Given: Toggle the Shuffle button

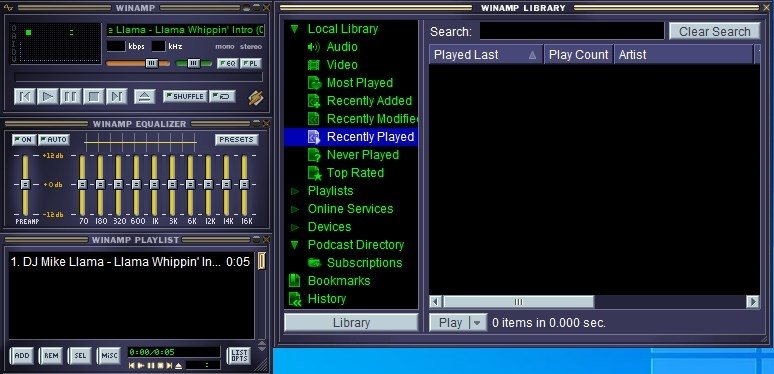Looking at the screenshot, I should click(185, 96).
